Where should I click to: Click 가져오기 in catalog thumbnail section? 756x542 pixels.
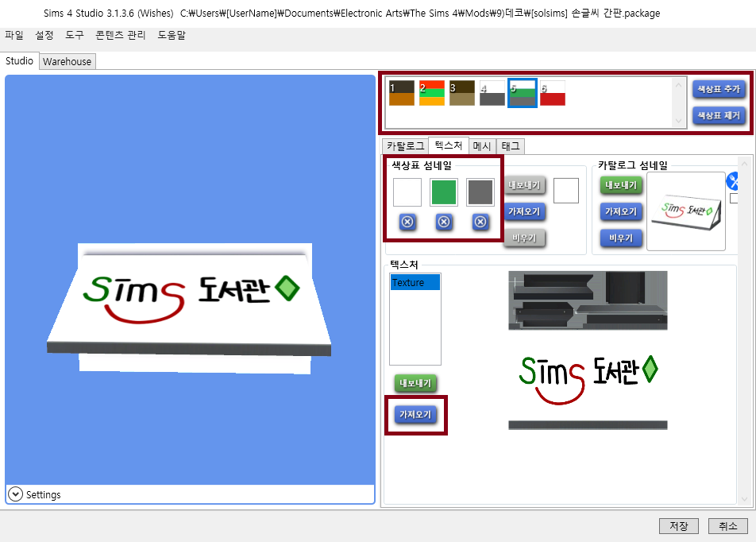[x=621, y=211]
